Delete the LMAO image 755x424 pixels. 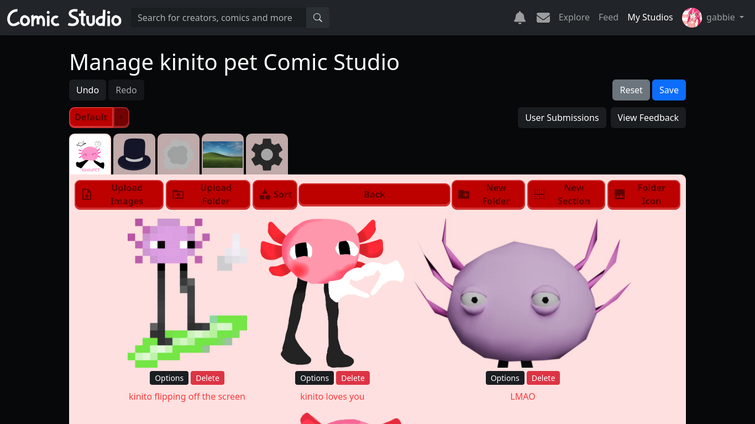pos(543,378)
